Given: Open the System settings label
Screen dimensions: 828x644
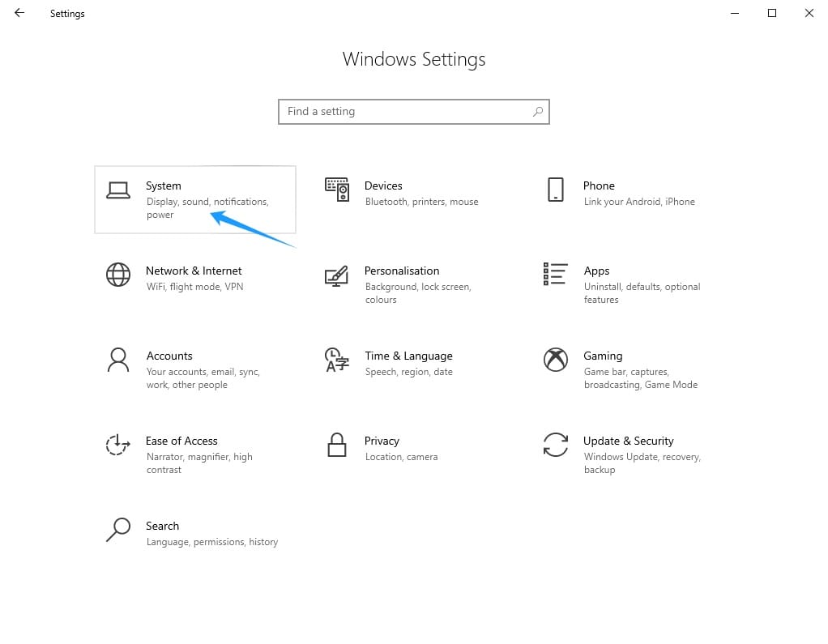Looking at the screenshot, I should coord(164,186).
